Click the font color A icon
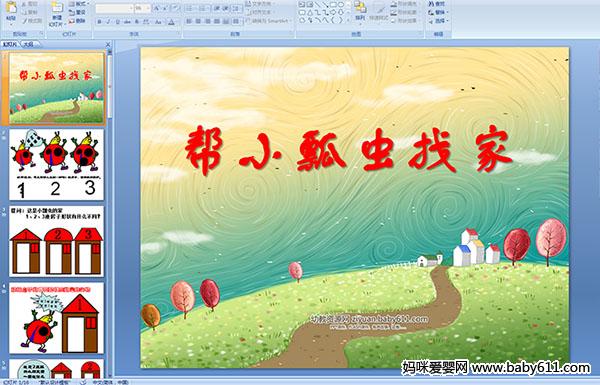The image size is (600, 385). pos(171,22)
